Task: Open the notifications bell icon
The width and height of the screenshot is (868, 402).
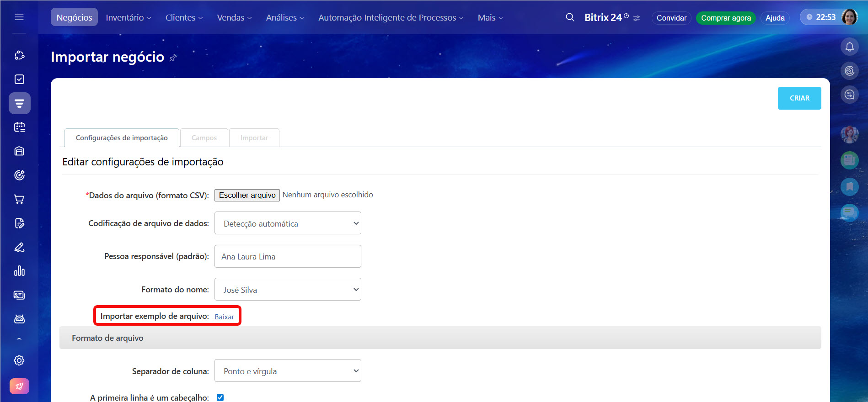Action: point(849,47)
